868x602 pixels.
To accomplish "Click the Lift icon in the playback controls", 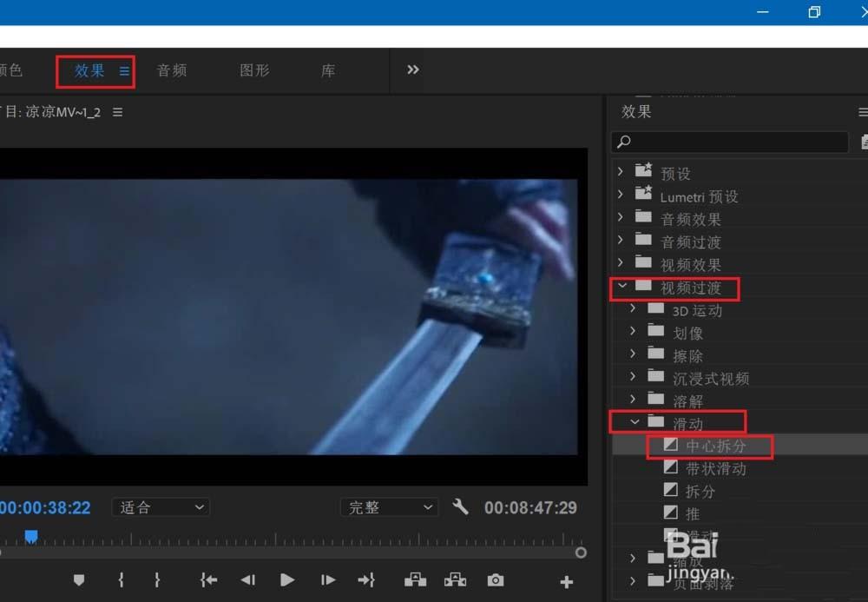I will 415,581.
